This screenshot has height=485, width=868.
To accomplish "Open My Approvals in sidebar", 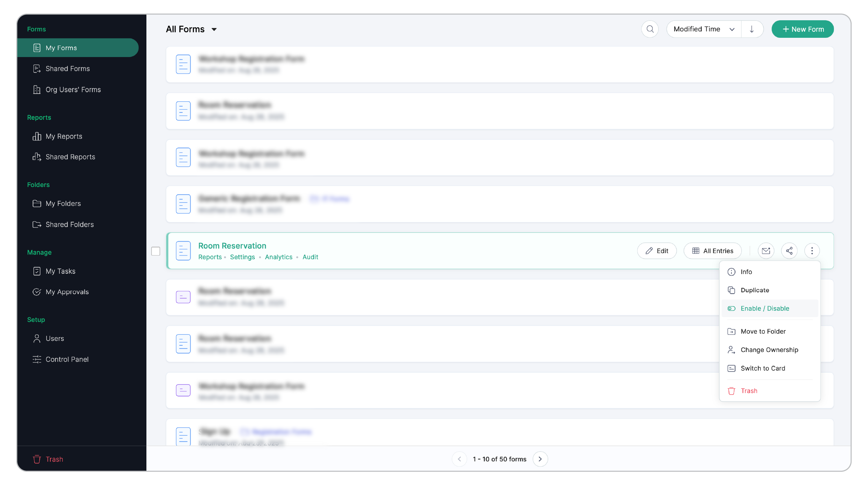I will click(x=67, y=292).
